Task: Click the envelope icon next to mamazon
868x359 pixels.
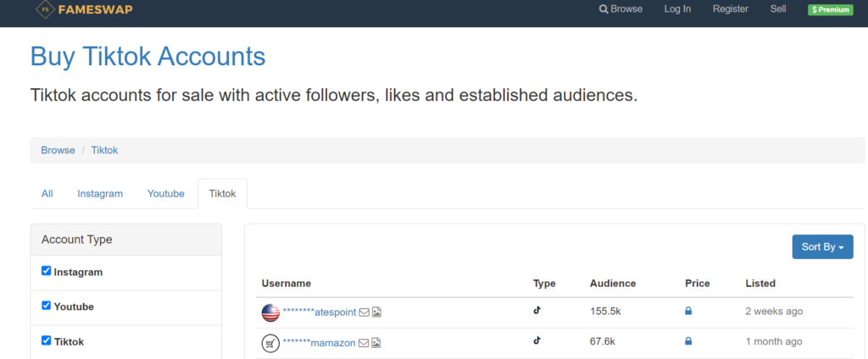Action: 363,343
